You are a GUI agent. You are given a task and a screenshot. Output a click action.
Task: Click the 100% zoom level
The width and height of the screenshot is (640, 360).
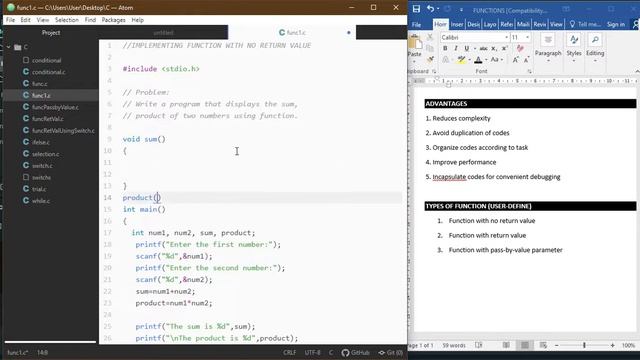[629, 345]
